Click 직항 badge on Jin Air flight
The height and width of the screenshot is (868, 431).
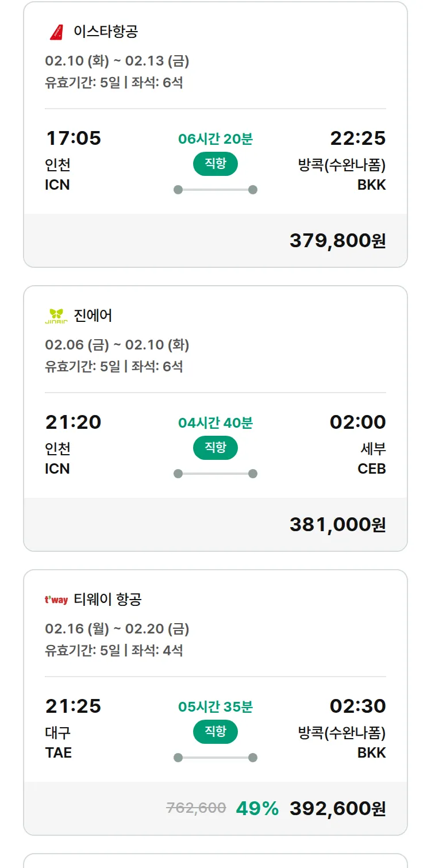point(215,448)
